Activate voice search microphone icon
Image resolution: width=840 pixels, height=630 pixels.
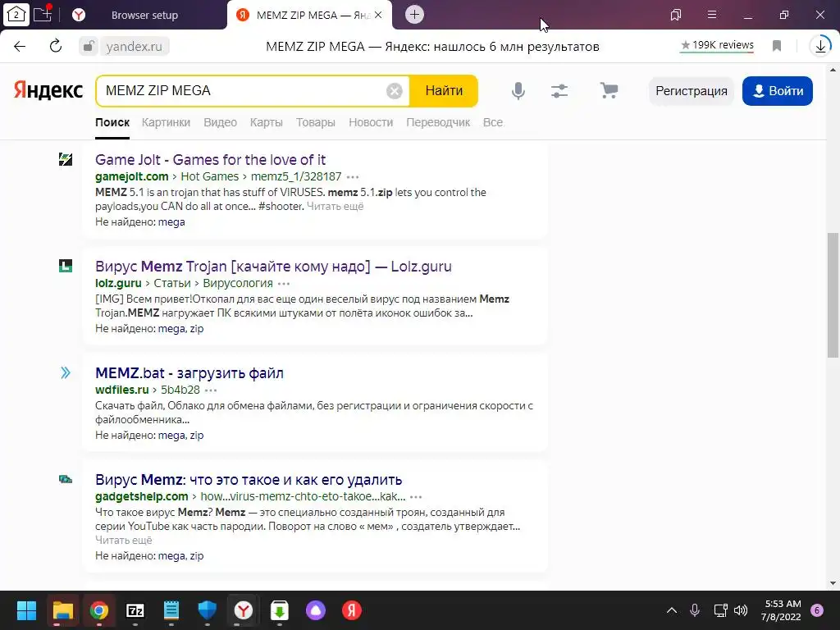coord(518,91)
